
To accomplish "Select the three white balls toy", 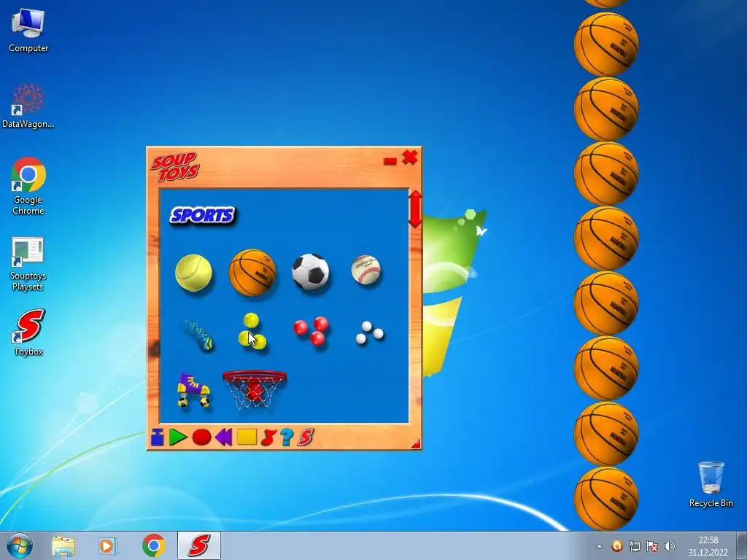I will pyautogui.click(x=369, y=332).
